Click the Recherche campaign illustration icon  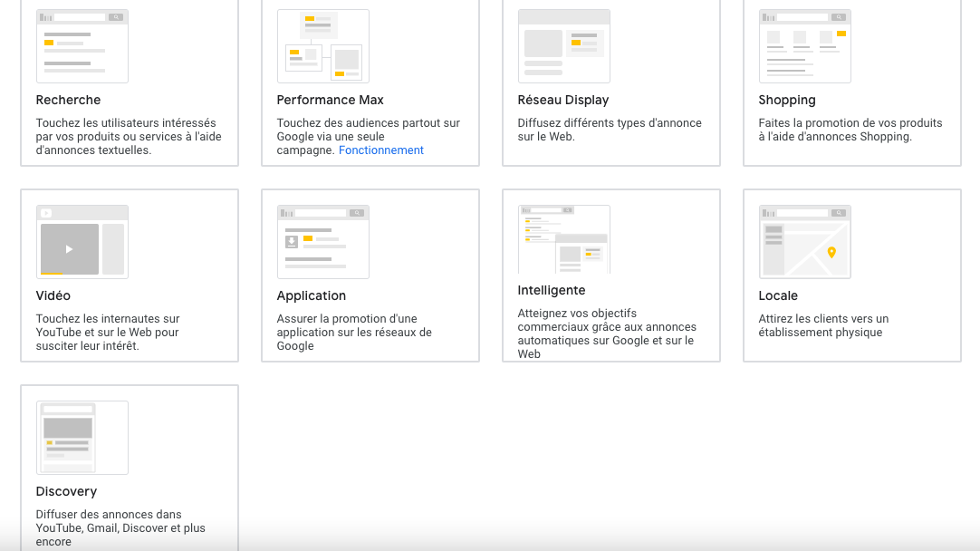pos(82,46)
